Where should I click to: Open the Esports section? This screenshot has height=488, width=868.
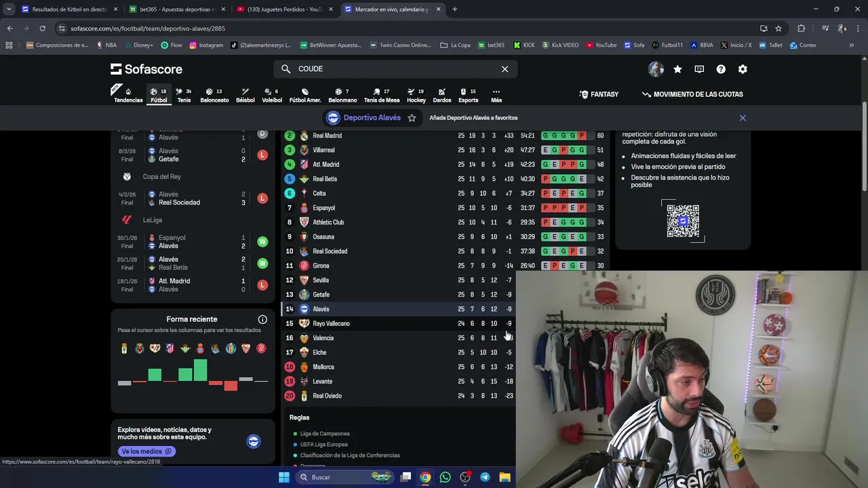[x=468, y=95]
